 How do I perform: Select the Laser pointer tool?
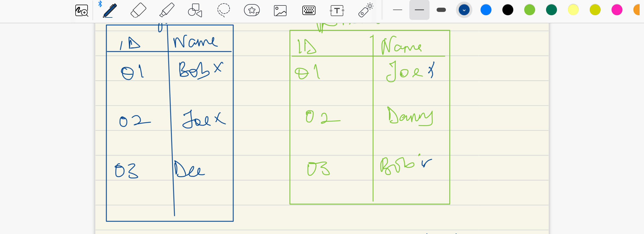point(366,10)
